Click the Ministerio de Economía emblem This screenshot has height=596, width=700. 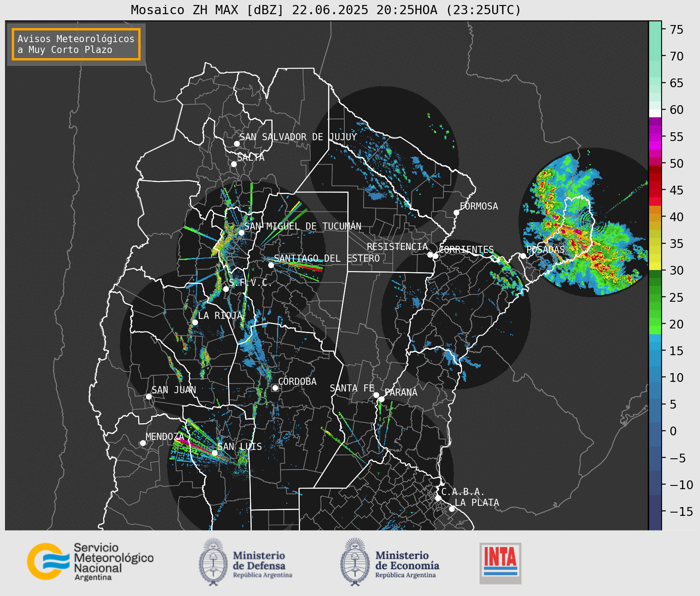click(x=355, y=562)
